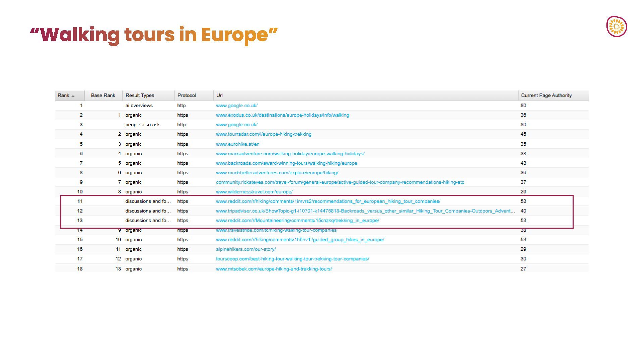Click the sunflower logo icon

[616, 26]
